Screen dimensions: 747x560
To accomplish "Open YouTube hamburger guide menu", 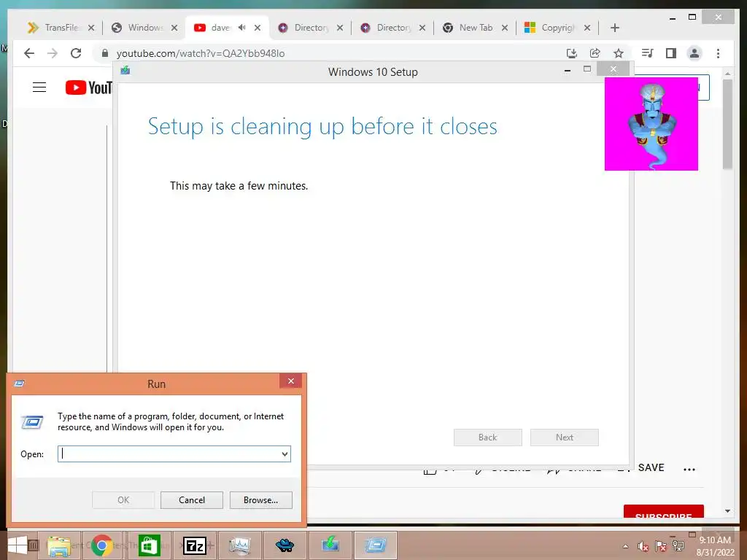I will click(x=39, y=87).
